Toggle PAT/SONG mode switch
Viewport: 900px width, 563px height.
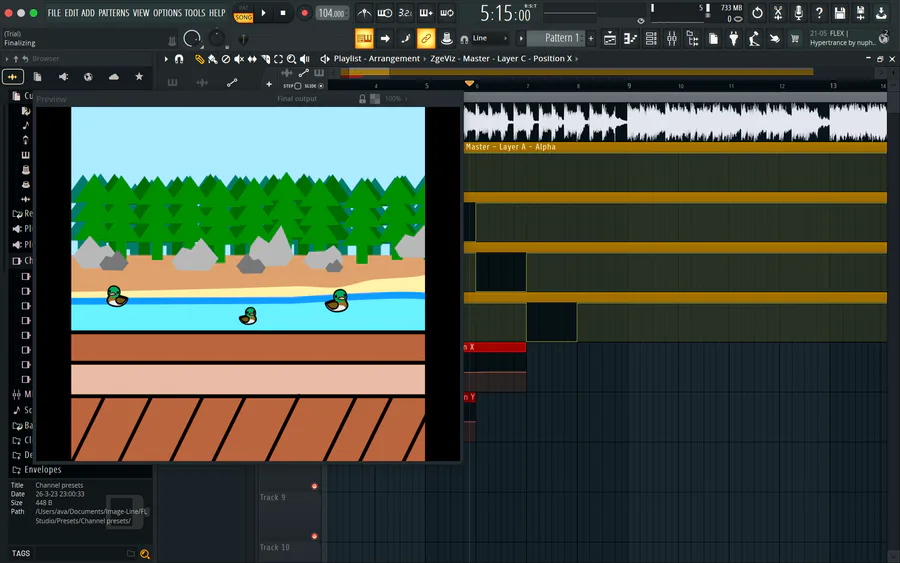(x=243, y=14)
